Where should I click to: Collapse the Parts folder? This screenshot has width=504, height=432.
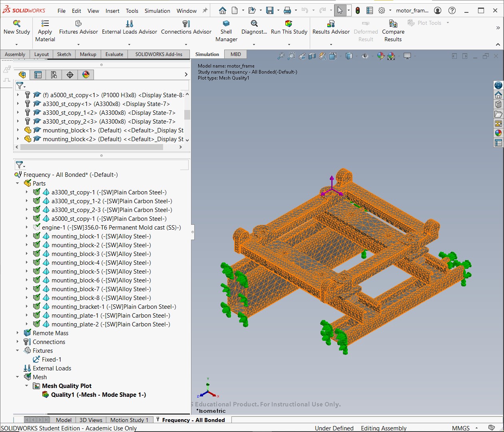(18, 183)
